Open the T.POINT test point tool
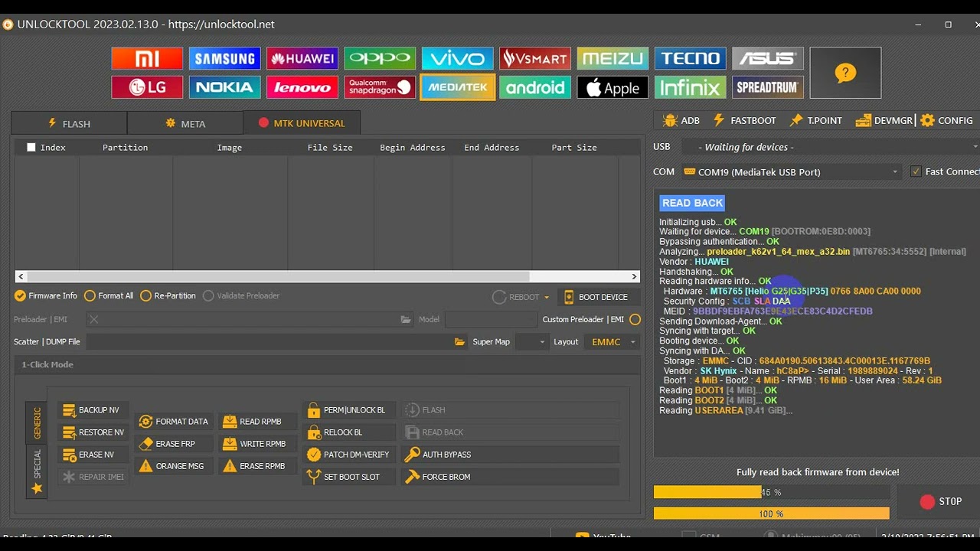 [816, 120]
